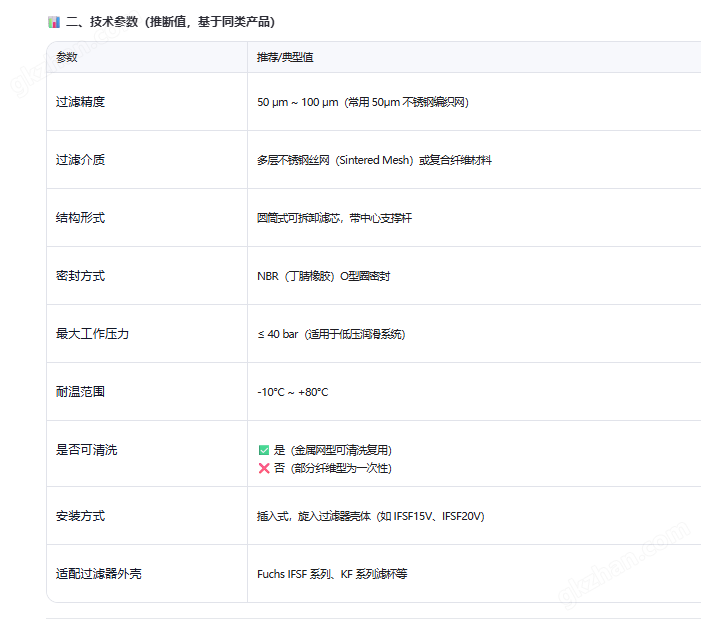Image resolution: width=701 pixels, height=621 pixels.
Task: Select the 结构形式 row label
Action: coord(80,218)
